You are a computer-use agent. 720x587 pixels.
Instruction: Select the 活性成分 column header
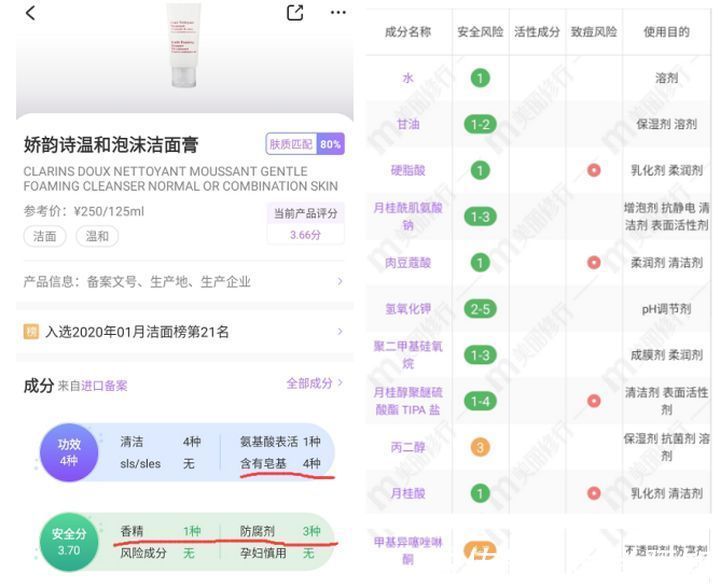[537, 32]
